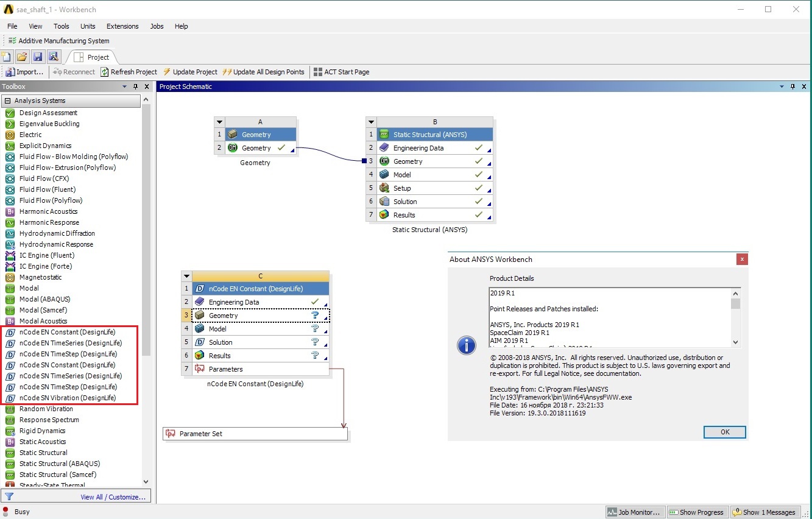
Task: Click Update Project lightning button
Action: [191, 72]
